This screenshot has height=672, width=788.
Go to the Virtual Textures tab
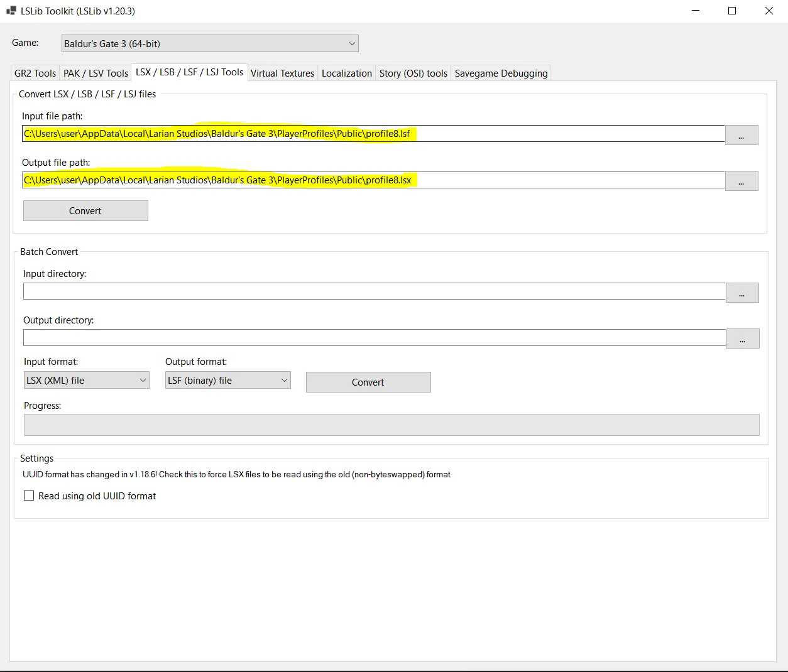click(x=282, y=73)
